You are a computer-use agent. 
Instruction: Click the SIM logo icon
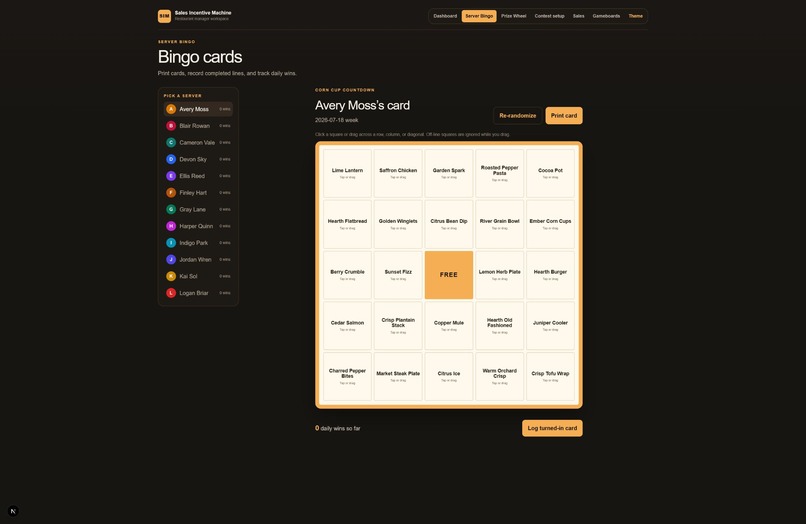164,16
